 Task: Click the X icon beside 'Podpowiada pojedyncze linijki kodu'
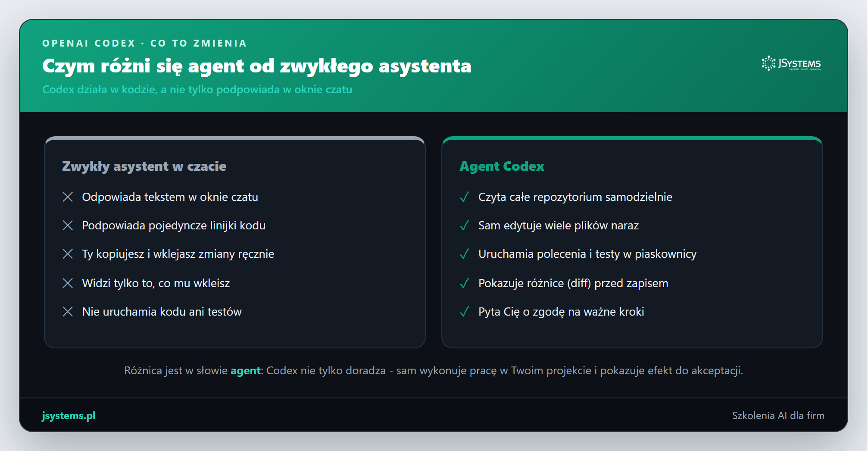[68, 225]
